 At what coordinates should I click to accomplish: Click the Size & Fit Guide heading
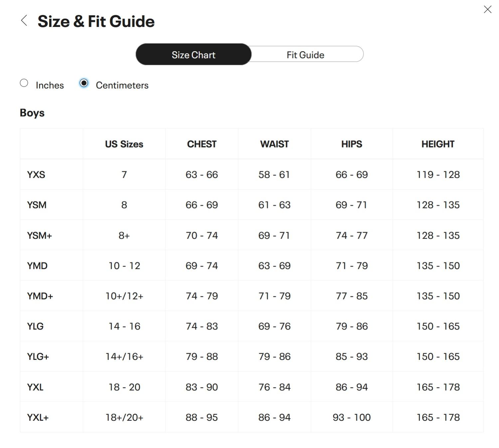(x=96, y=21)
